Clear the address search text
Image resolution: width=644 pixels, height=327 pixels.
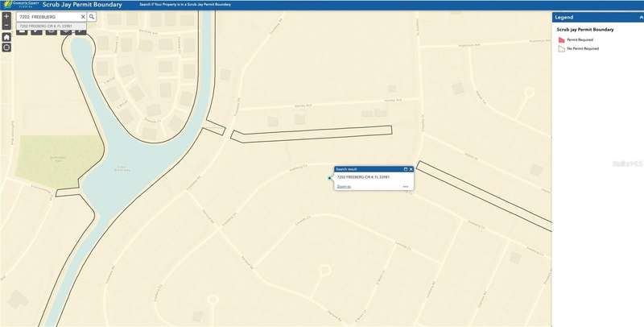click(x=82, y=16)
